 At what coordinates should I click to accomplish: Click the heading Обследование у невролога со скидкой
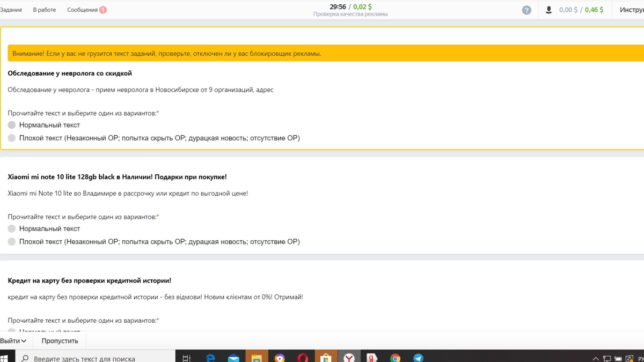tap(70, 73)
